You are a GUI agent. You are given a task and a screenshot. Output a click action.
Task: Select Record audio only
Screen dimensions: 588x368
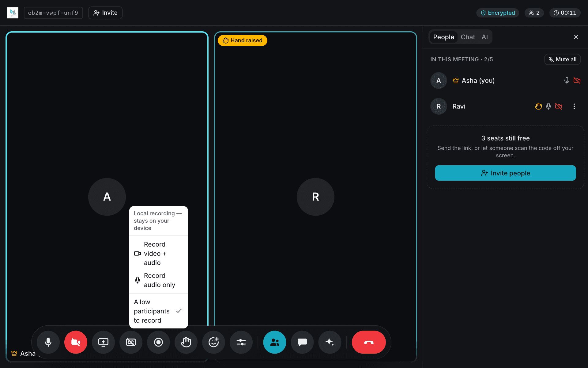(x=159, y=280)
